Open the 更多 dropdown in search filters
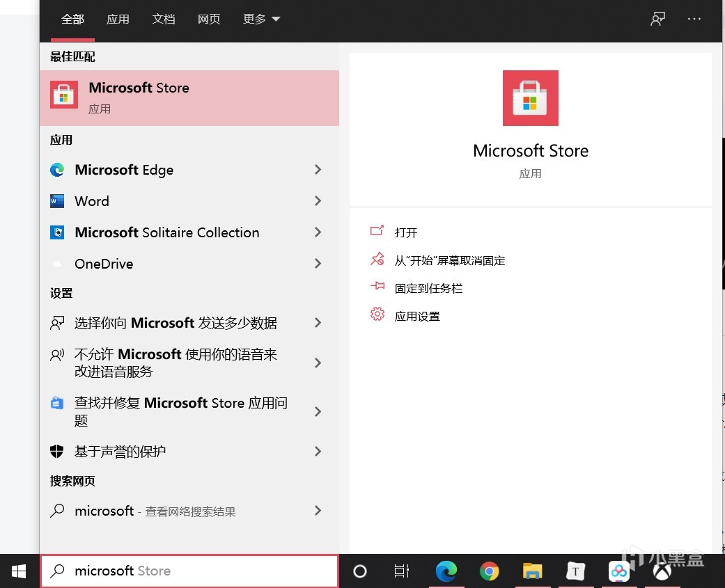Image resolution: width=725 pixels, height=588 pixels. click(260, 19)
